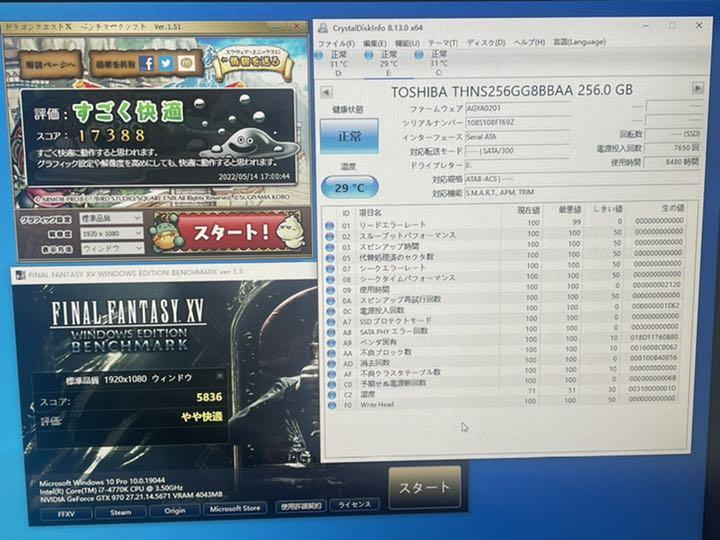Image resolution: width=720 pixels, height=540 pixels.
Task: Click the Dragon Quest score 17388
Action: point(112,135)
